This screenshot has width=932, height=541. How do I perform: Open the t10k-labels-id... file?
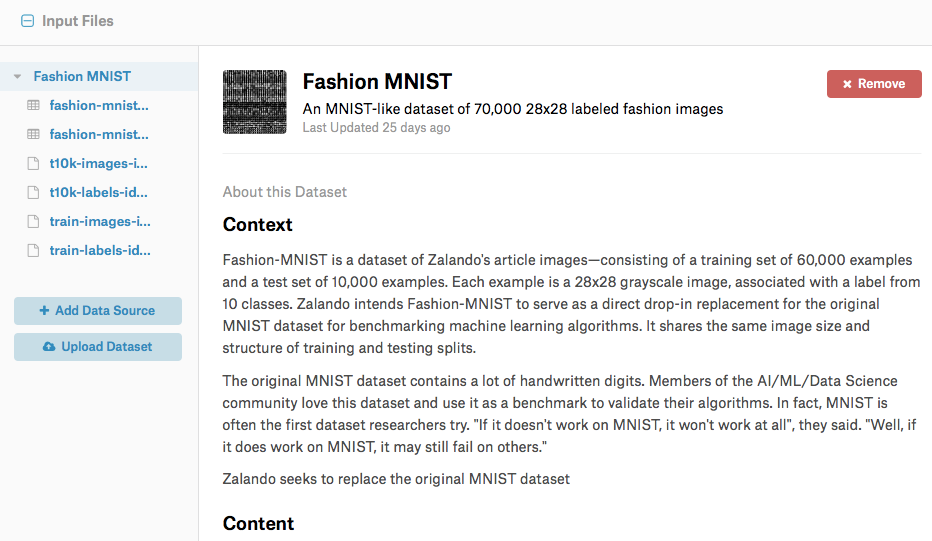point(98,193)
